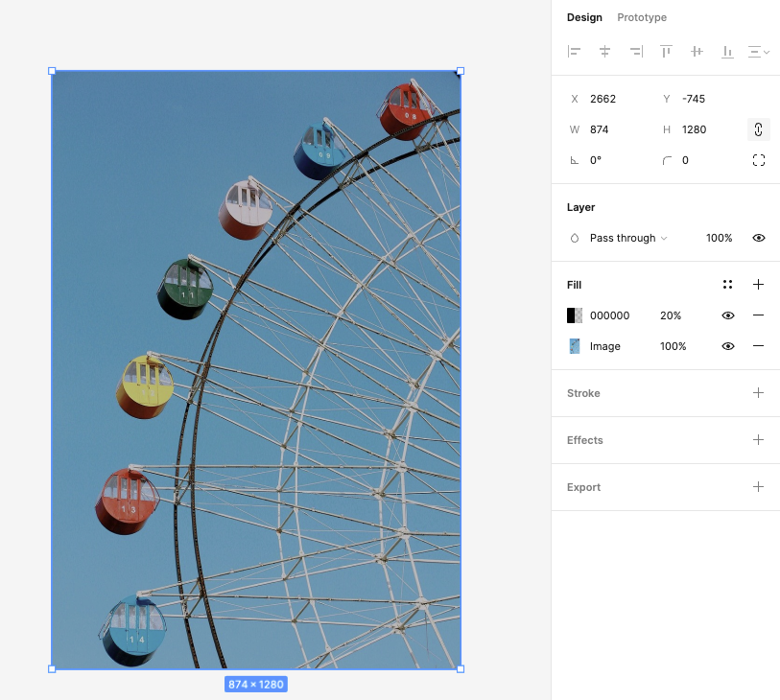Open fill style library icon
Viewport: 780px width, 700px height.
pos(728,285)
